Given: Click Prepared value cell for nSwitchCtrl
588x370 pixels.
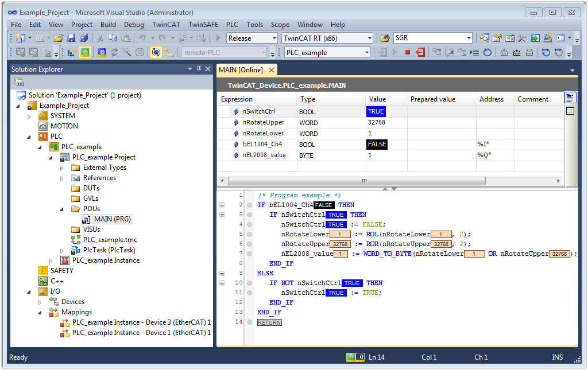Looking at the screenshot, I should 441,112.
